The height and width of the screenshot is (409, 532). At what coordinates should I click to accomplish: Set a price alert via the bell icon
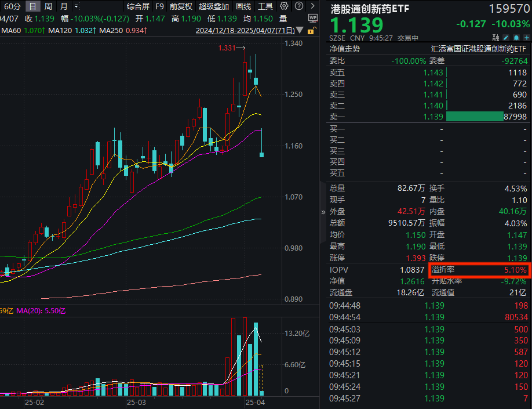516,37
